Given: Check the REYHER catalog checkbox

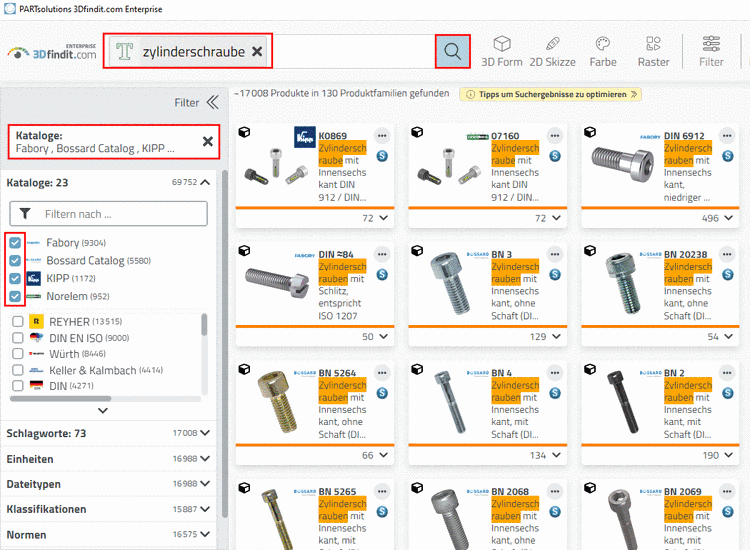Looking at the screenshot, I should coord(18,321).
